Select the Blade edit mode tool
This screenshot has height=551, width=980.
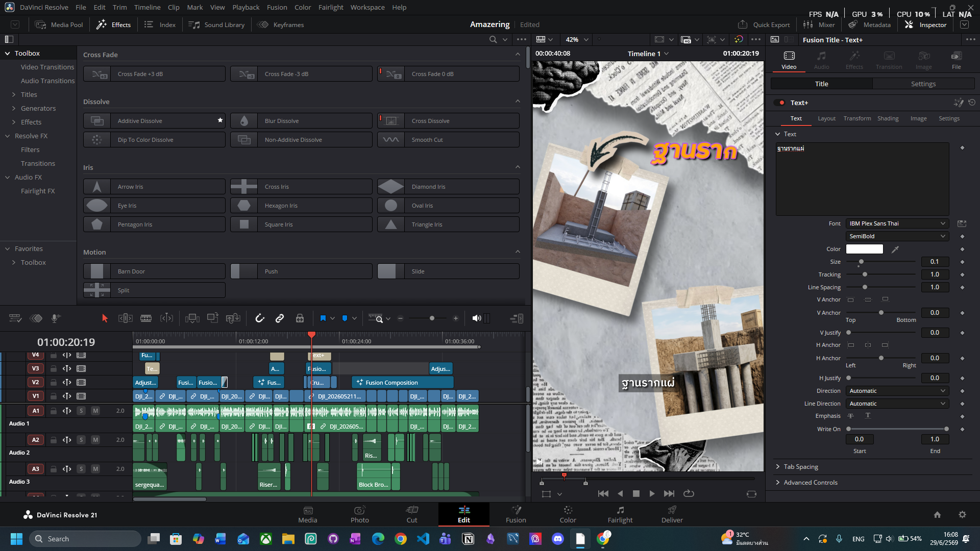click(x=146, y=318)
